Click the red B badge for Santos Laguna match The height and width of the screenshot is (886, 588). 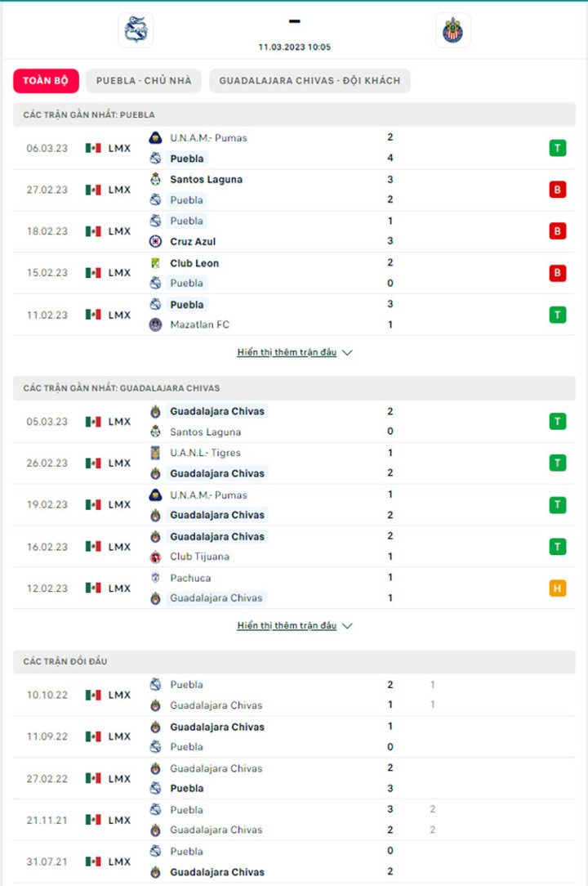[x=558, y=190]
